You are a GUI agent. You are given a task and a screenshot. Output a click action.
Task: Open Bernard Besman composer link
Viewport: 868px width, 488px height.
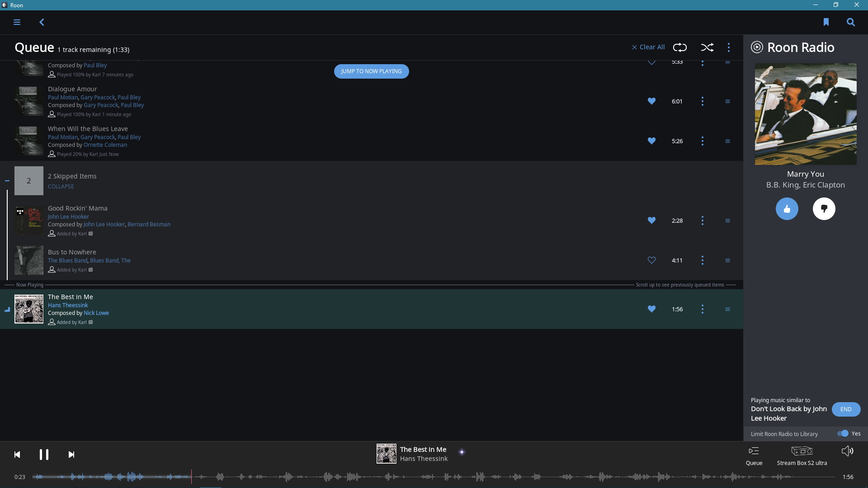(x=149, y=224)
